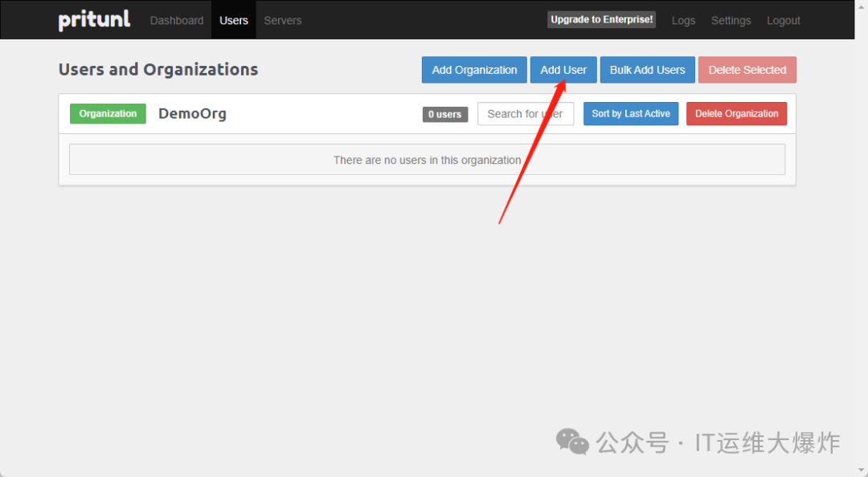
Task: Click Upgrade to Enterprise!
Action: click(x=601, y=18)
